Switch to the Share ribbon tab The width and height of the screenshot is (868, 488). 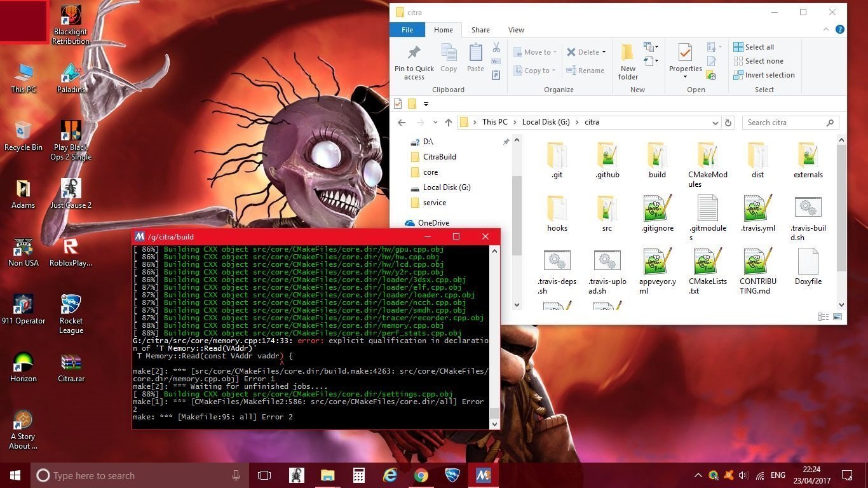tap(480, 30)
